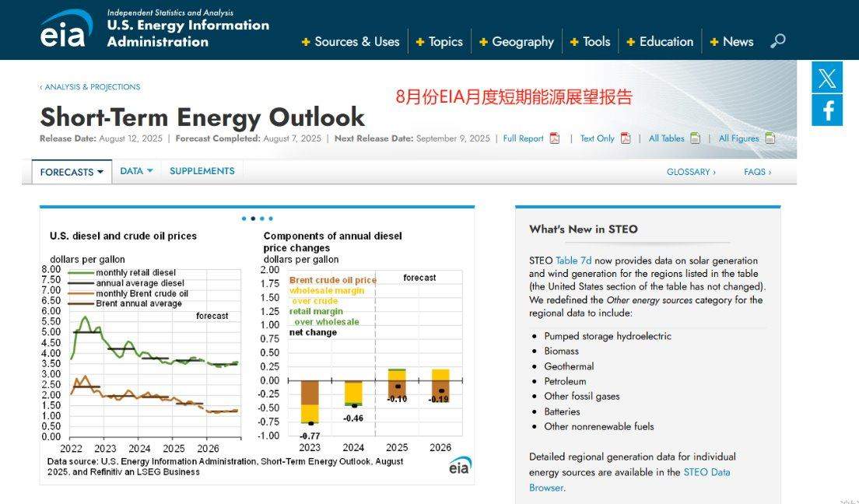Click the plus icon beside Geography
Image resolution: width=859 pixels, height=504 pixels.
484,42
